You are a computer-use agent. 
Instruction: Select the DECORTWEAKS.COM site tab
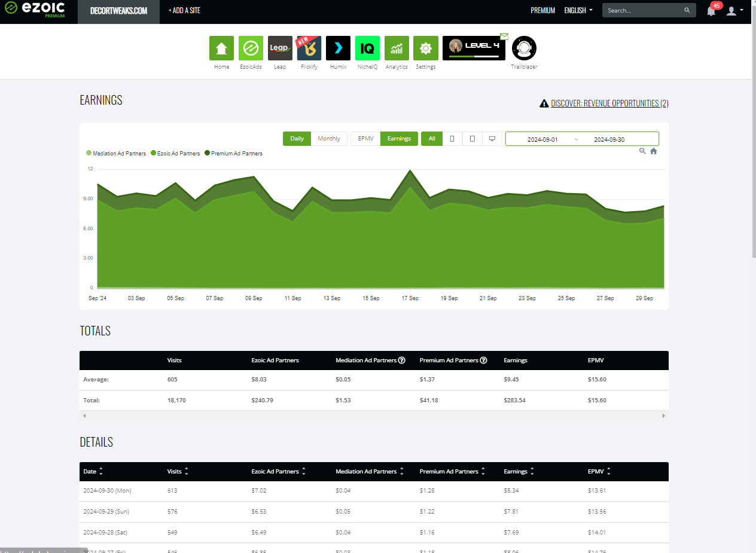pos(118,11)
